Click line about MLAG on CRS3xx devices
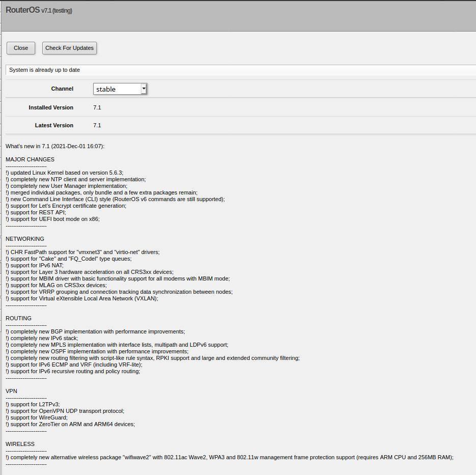Viewport: 476px width, 475px height. (x=56, y=285)
